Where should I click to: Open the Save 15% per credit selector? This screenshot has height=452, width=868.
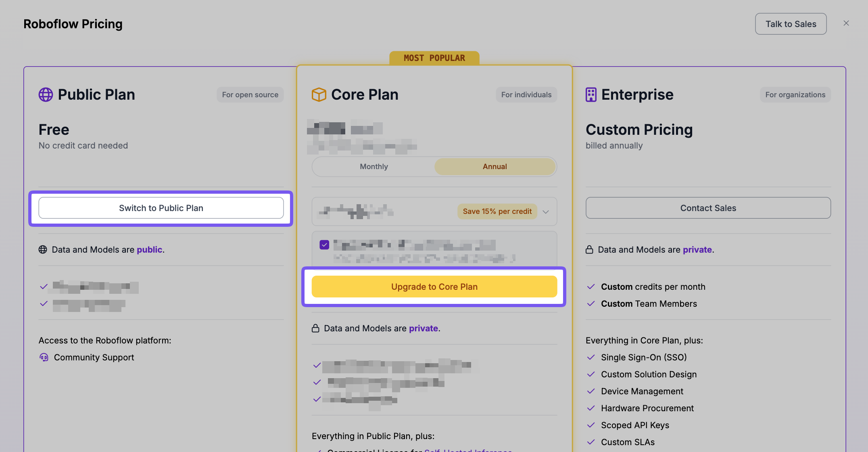(x=497, y=211)
